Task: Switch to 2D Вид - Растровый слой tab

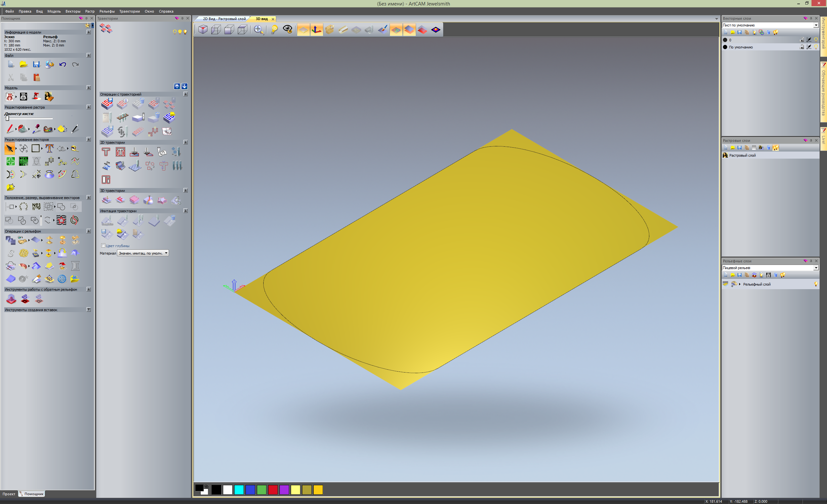Action: (224, 19)
